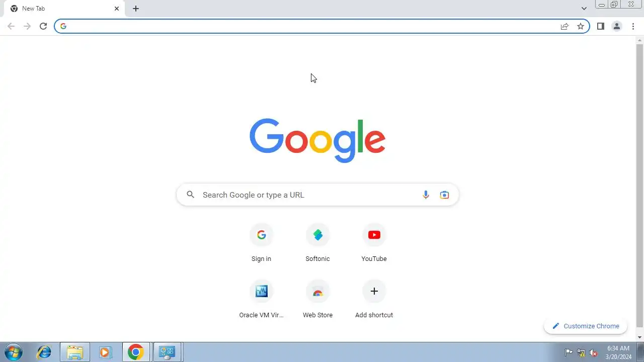Viewport: 644px width, 362px height.
Task: Open the profile avatar menu
Action: 617,26
